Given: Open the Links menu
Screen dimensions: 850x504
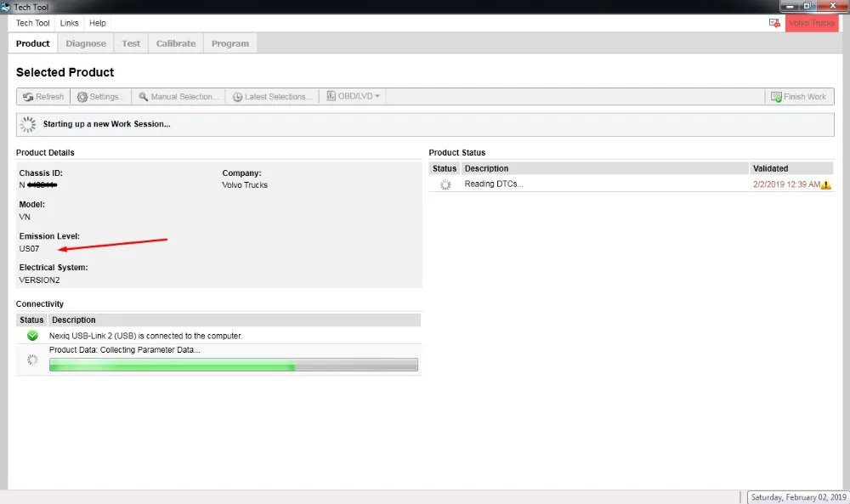Looking at the screenshot, I should pos(69,23).
